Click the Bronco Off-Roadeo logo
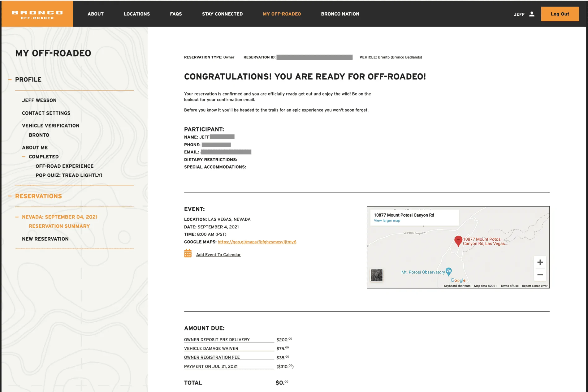This screenshot has height=392, width=588. click(37, 14)
